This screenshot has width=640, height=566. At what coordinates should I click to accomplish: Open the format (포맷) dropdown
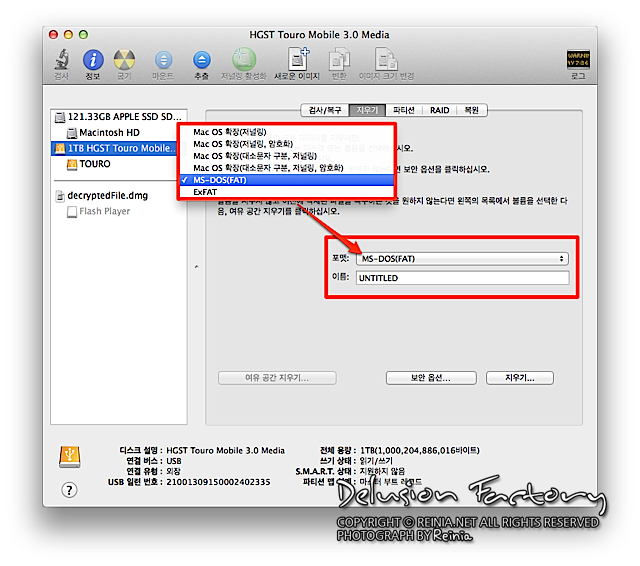pos(462,259)
